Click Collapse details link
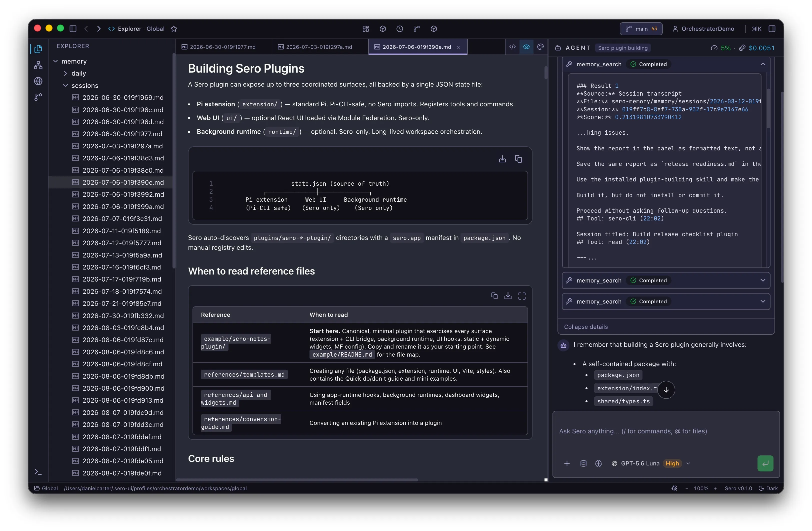This screenshot has width=812, height=531. pyautogui.click(x=585, y=327)
